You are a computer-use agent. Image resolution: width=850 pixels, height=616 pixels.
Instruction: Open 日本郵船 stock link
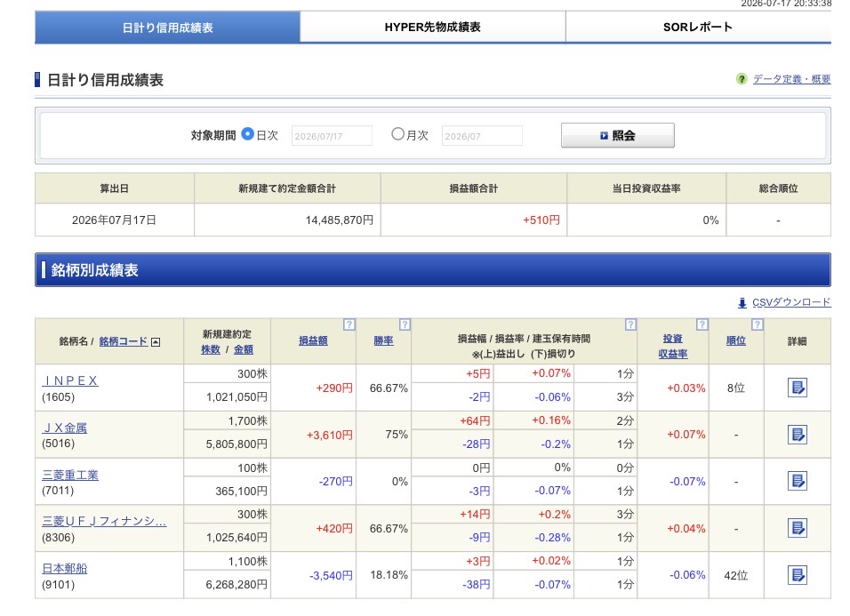tap(65, 568)
